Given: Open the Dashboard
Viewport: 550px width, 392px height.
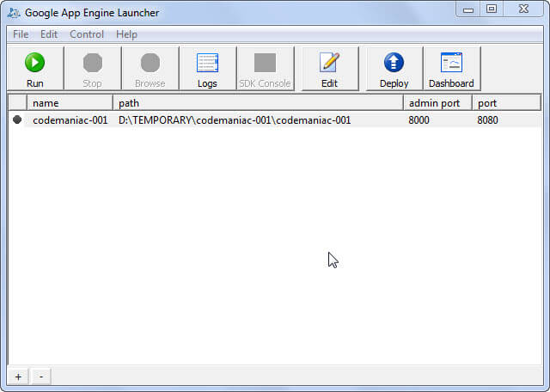Looking at the screenshot, I should click(451, 69).
